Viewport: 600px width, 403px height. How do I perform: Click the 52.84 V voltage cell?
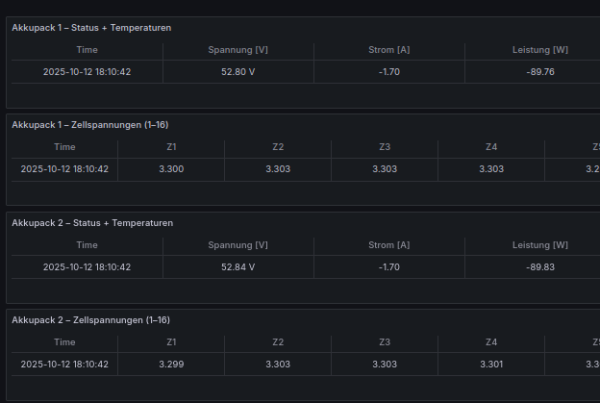coord(237,267)
